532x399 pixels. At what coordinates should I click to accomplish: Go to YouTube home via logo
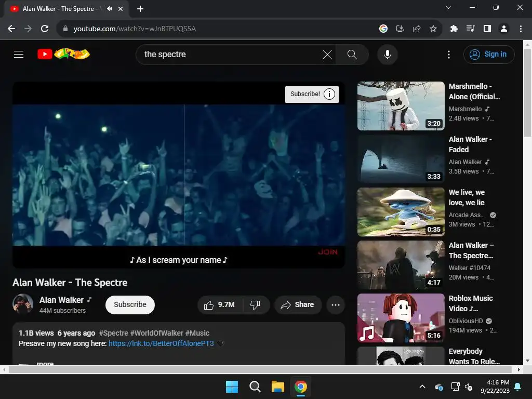click(63, 54)
